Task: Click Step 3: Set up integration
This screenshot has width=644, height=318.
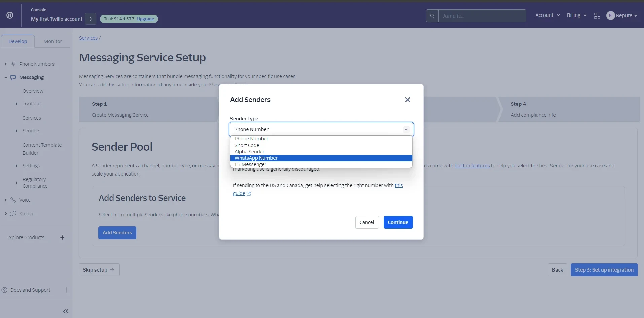Action: click(x=604, y=270)
